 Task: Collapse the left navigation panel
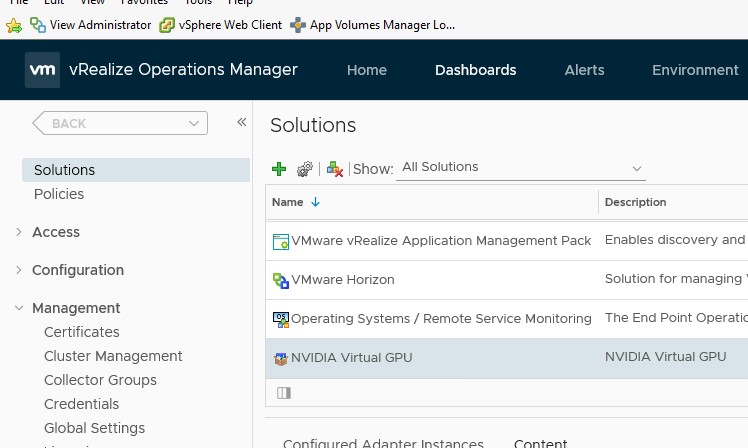(x=241, y=122)
